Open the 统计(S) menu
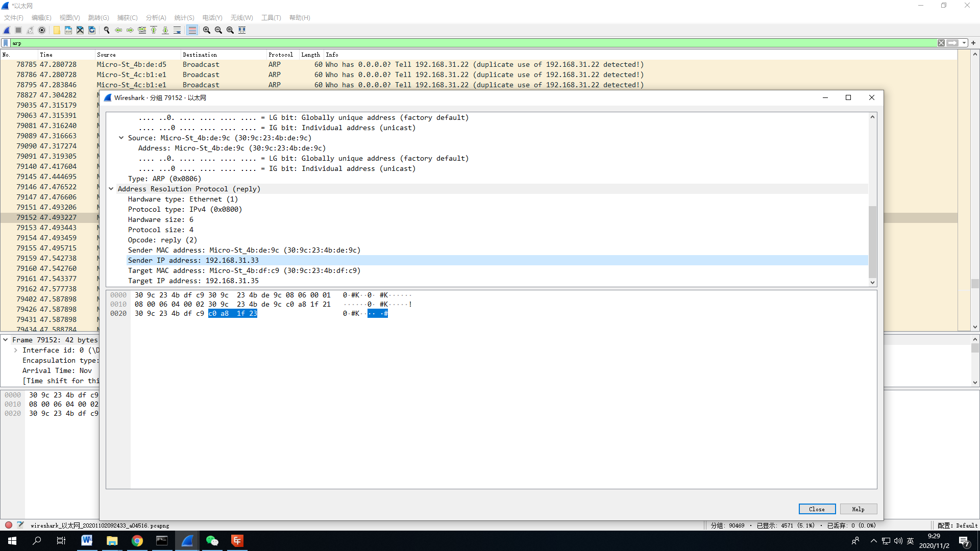 (184, 17)
